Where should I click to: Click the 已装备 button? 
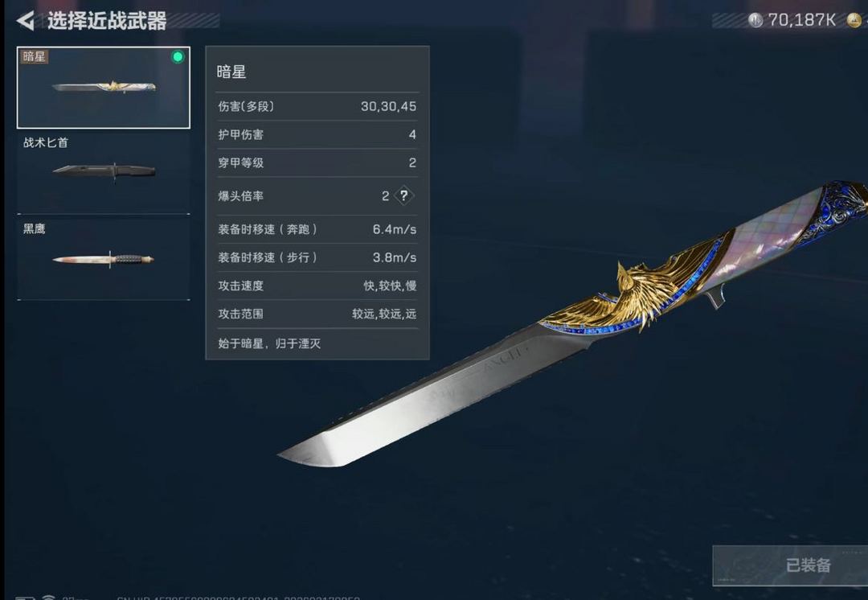790,565
